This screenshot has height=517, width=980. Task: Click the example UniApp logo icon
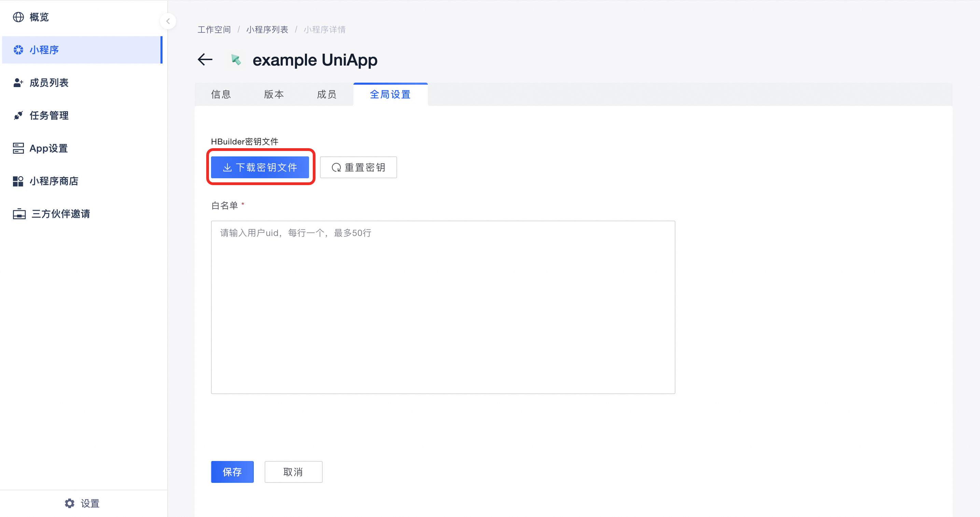click(x=236, y=60)
